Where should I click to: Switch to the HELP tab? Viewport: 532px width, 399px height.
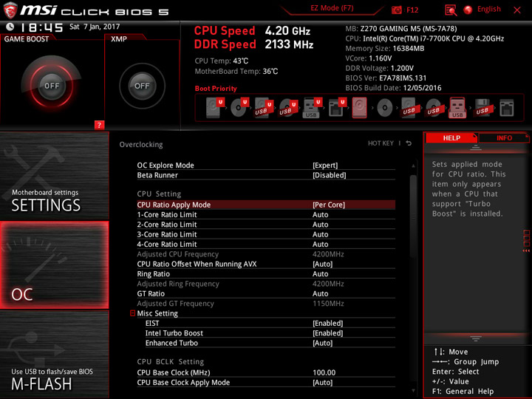click(451, 137)
